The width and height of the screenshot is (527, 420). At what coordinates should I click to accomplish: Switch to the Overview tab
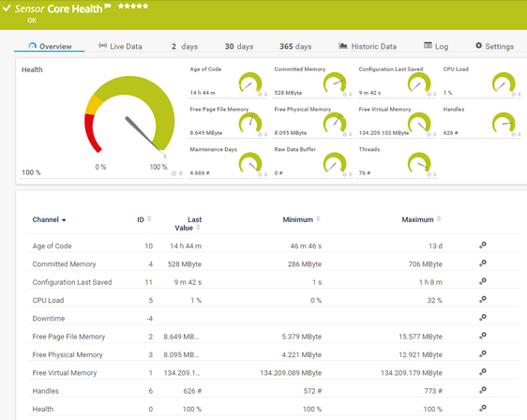50,46
